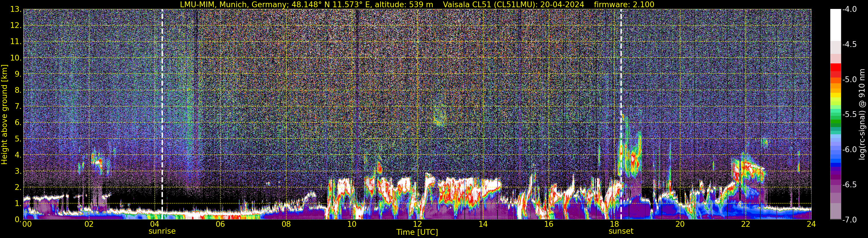
Task: Click the time axis tick '04'
Action: pos(154,224)
